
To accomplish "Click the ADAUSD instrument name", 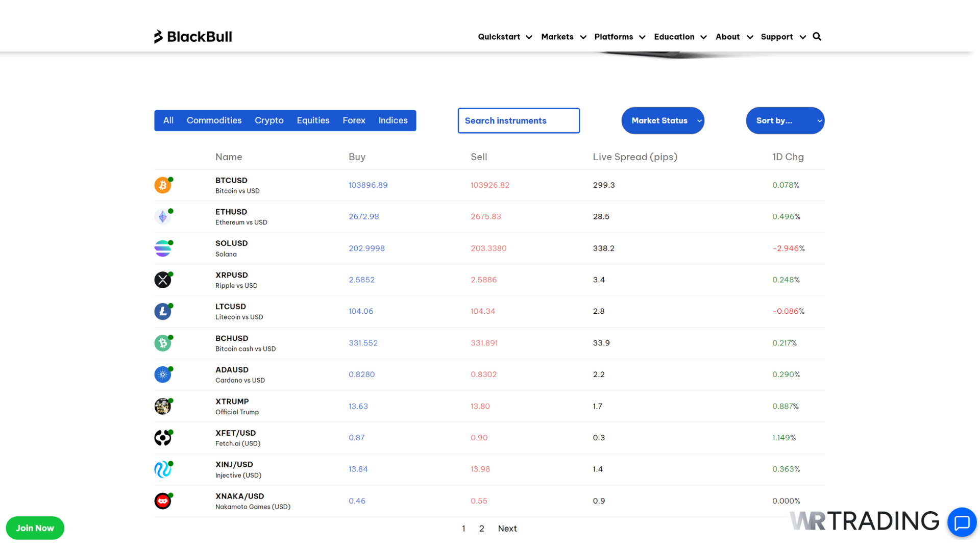I will pyautogui.click(x=232, y=370).
